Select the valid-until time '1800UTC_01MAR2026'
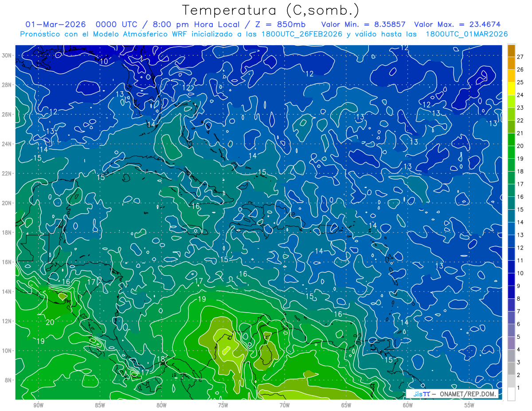Image resolution: width=532 pixels, height=411 pixels. 467,34
